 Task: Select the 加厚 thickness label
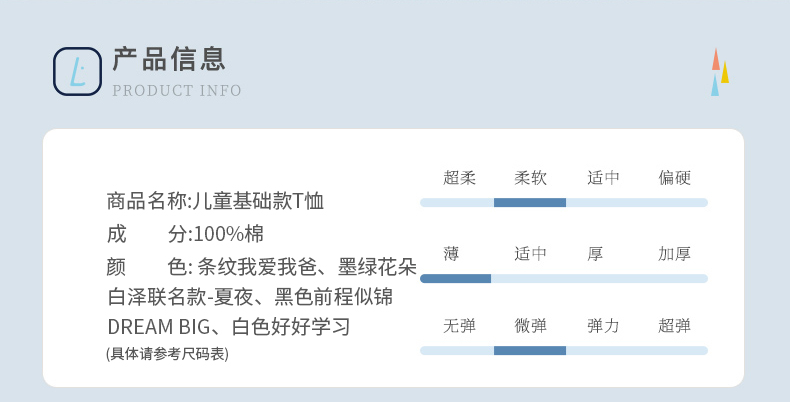tap(674, 254)
